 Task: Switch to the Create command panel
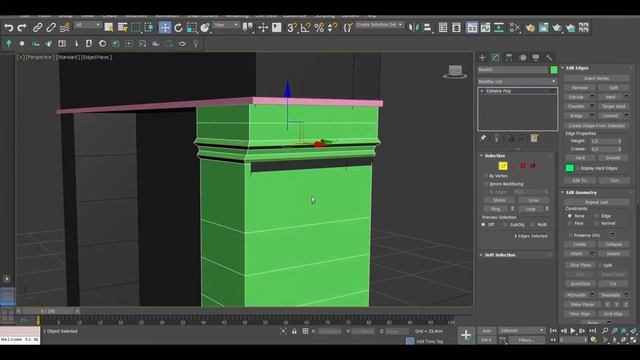tap(482, 58)
